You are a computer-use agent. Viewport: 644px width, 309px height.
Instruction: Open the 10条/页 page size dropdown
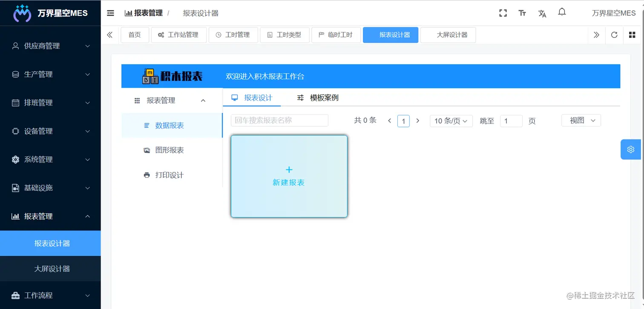451,121
